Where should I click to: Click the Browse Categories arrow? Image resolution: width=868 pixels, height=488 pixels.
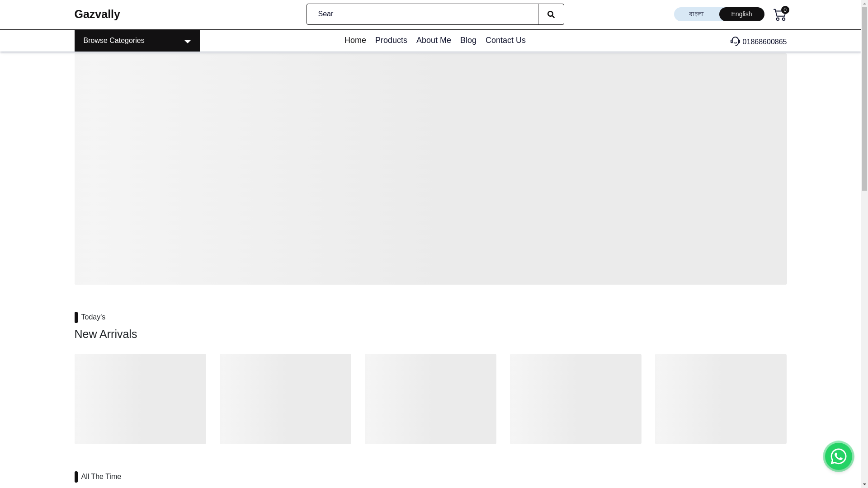(x=187, y=42)
